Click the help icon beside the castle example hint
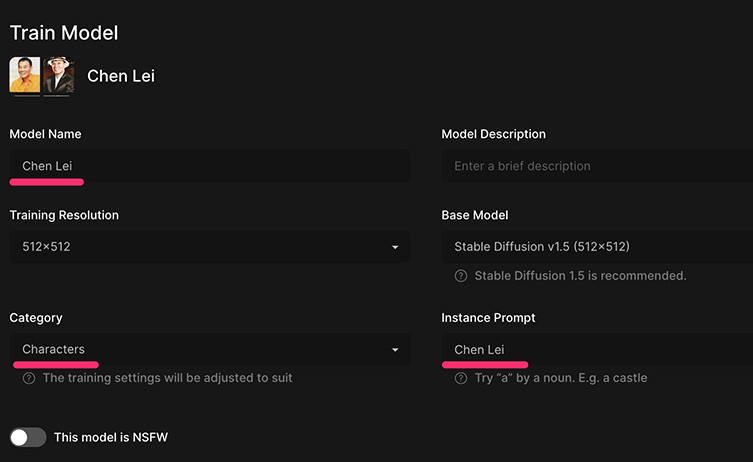Screen dimensions: 753x462 pyautogui.click(x=461, y=378)
